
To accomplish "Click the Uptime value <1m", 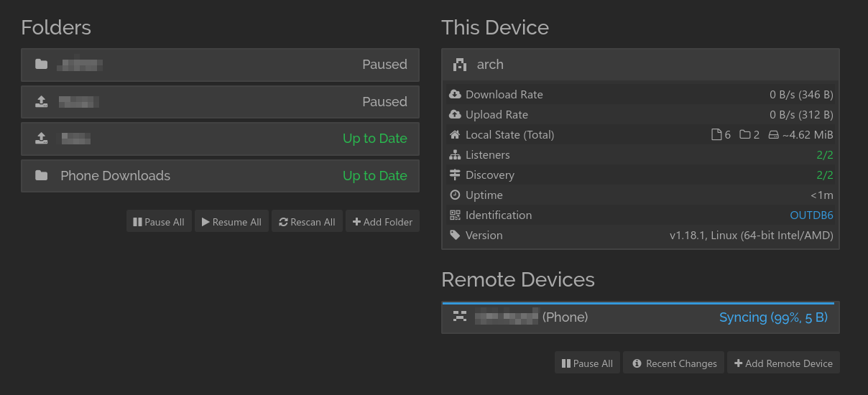I will [822, 195].
